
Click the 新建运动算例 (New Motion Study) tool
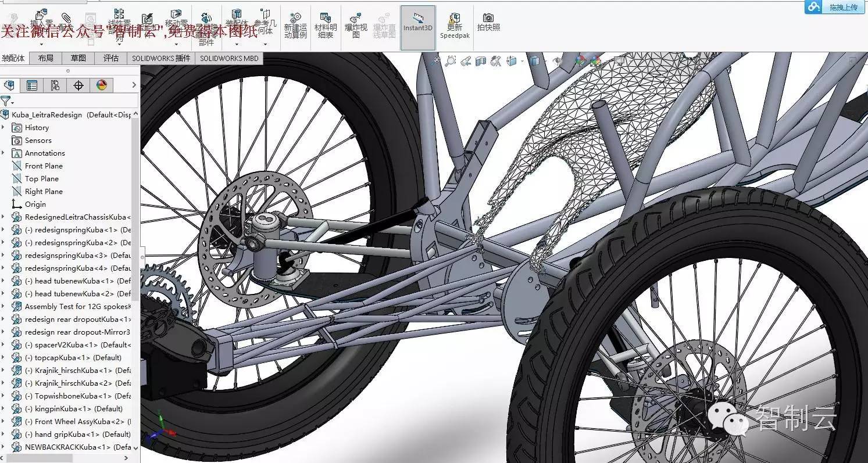click(295, 24)
